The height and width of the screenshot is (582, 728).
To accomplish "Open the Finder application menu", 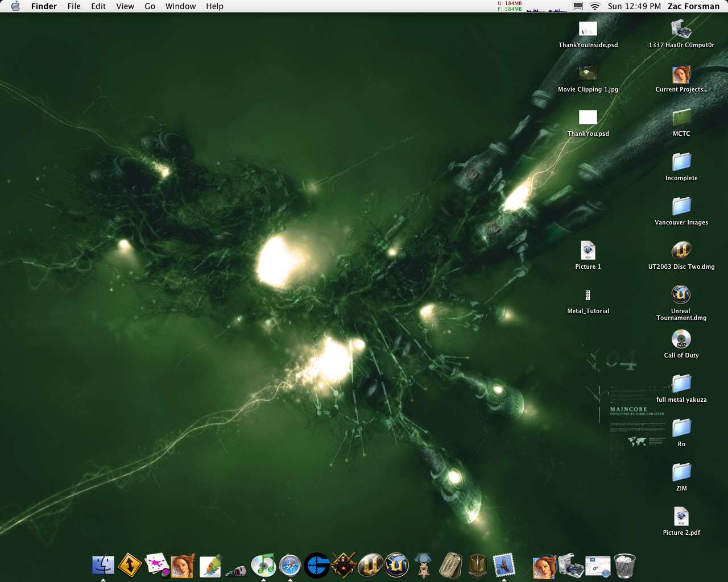I will pyautogui.click(x=44, y=6).
